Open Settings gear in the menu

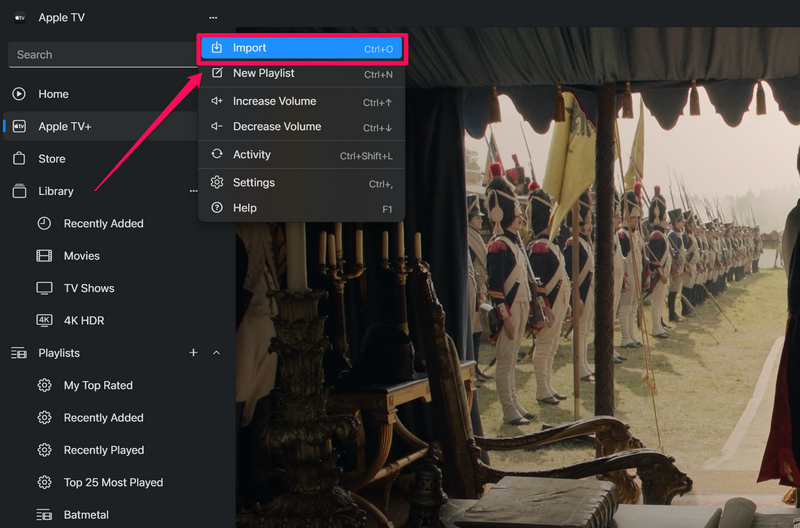217,183
